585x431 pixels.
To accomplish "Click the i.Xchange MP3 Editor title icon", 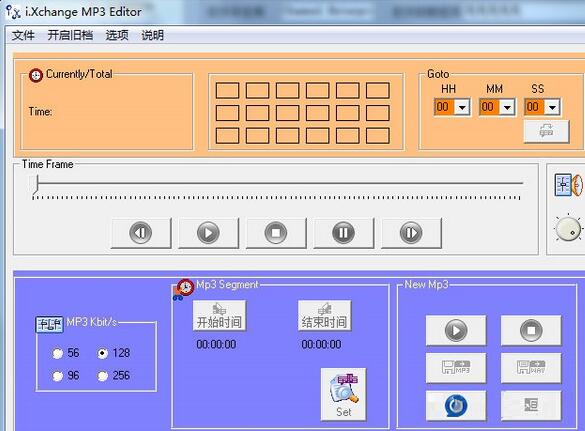I will click(x=13, y=12).
